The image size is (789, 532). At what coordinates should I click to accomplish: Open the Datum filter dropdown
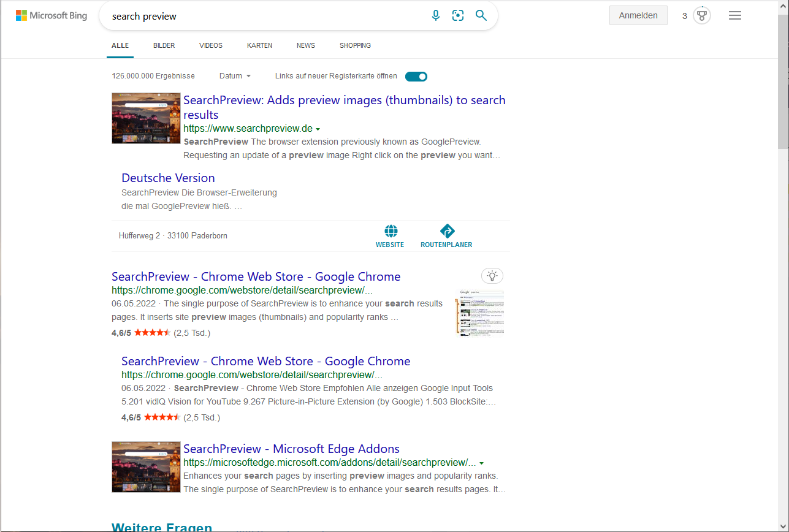click(235, 76)
